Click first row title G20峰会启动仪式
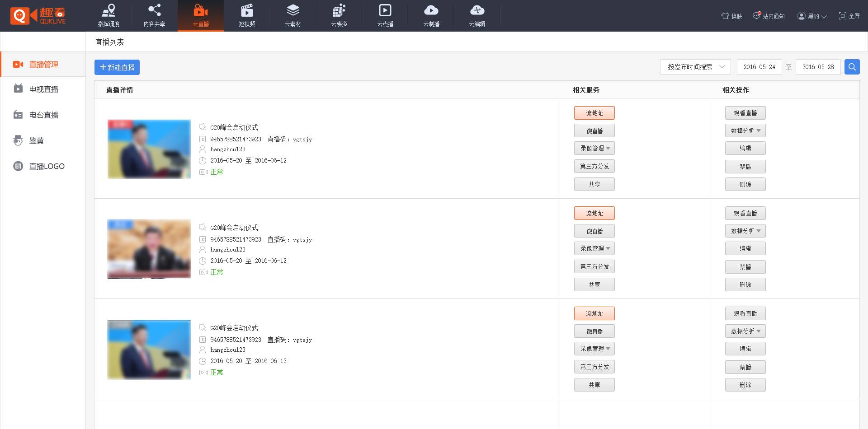This screenshot has height=429, width=868. pos(234,127)
